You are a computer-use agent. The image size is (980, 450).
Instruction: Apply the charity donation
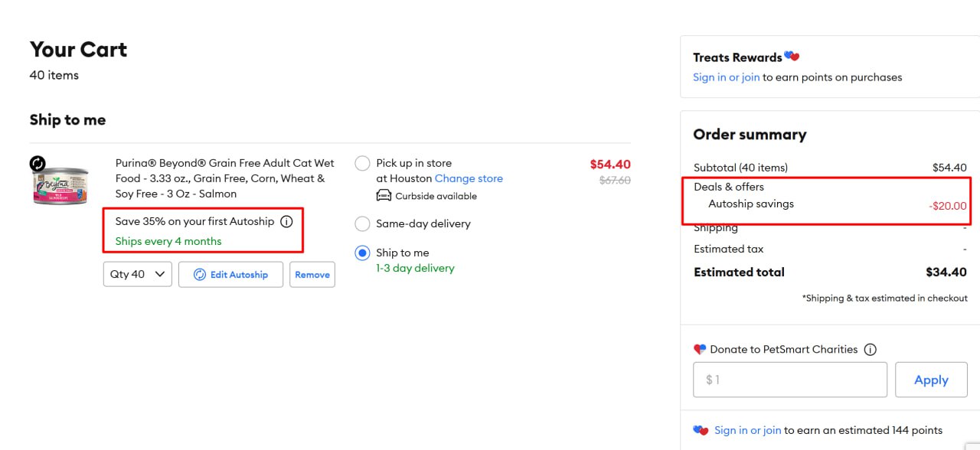931,380
